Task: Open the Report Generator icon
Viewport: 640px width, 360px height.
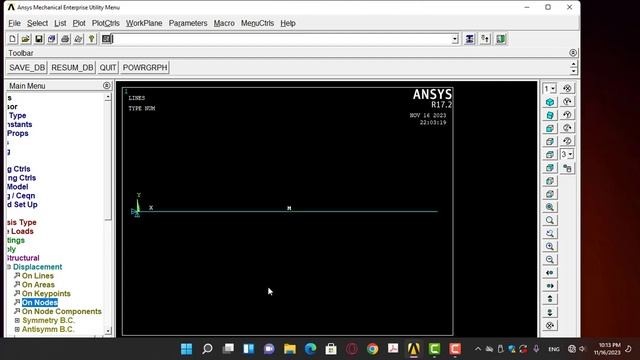Action: (x=78, y=39)
